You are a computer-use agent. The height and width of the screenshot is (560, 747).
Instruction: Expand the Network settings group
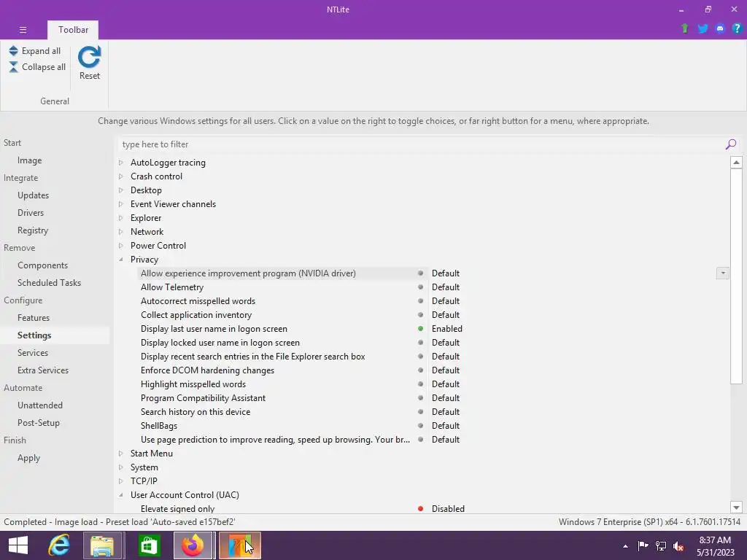(x=121, y=231)
